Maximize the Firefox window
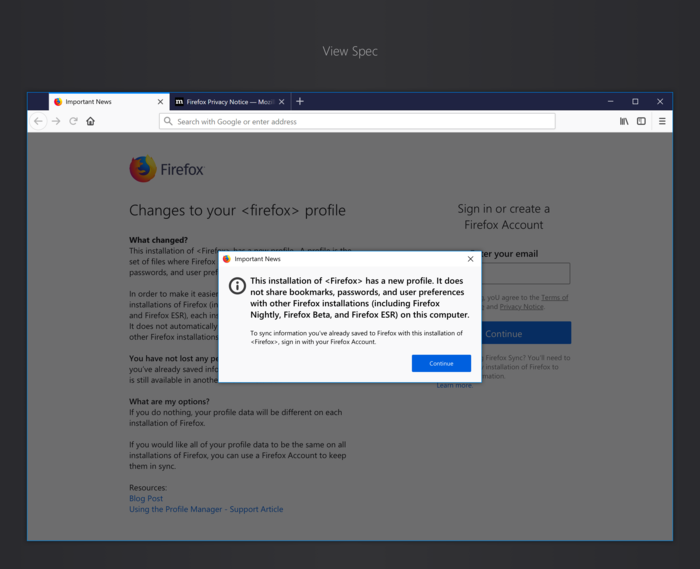700x569 pixels. 635,102
